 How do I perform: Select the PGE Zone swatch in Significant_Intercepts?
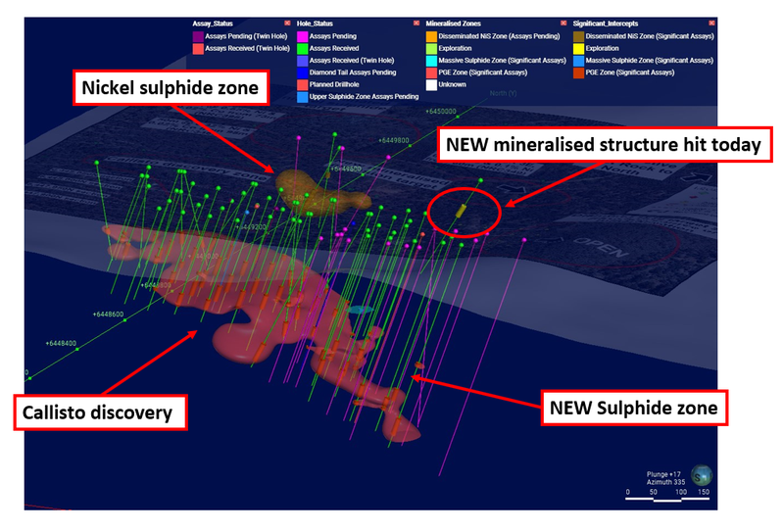click(x=578, y=73)
